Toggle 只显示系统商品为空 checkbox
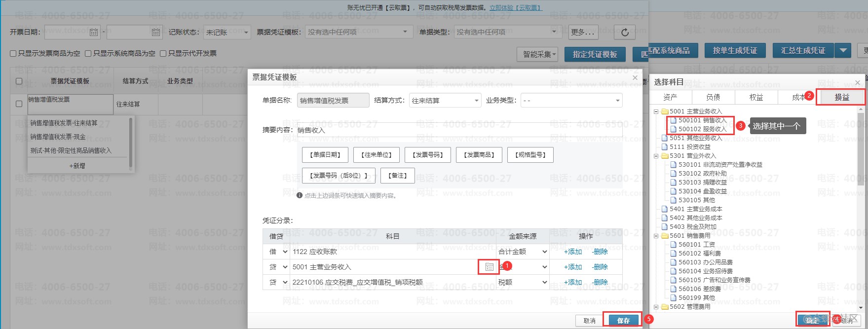Image resolution: width=868 pixels, height=329 pixels. (88, 53)
